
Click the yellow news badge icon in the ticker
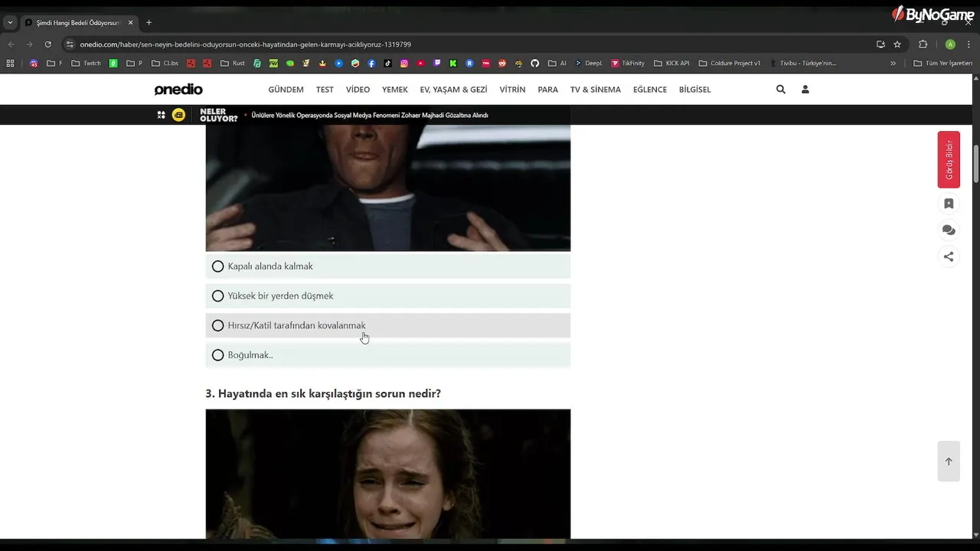click(178, 115)
